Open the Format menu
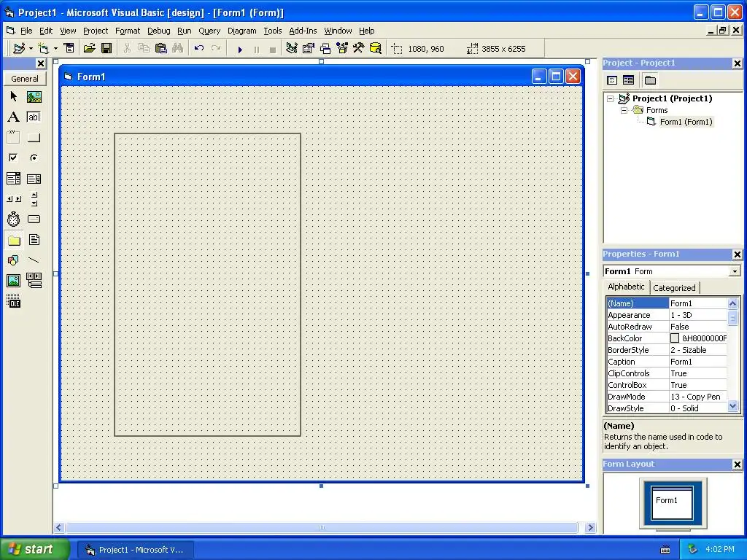 pos(128,31)
